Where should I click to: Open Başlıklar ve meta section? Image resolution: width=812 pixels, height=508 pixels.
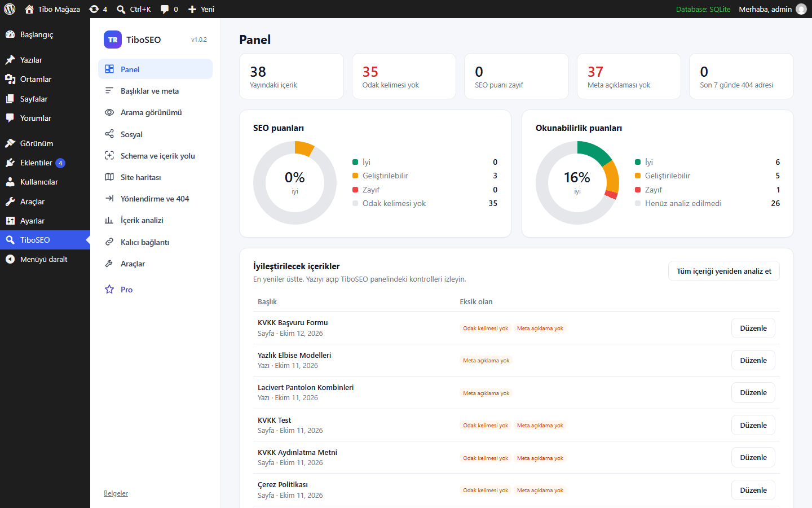coord(155,91)
